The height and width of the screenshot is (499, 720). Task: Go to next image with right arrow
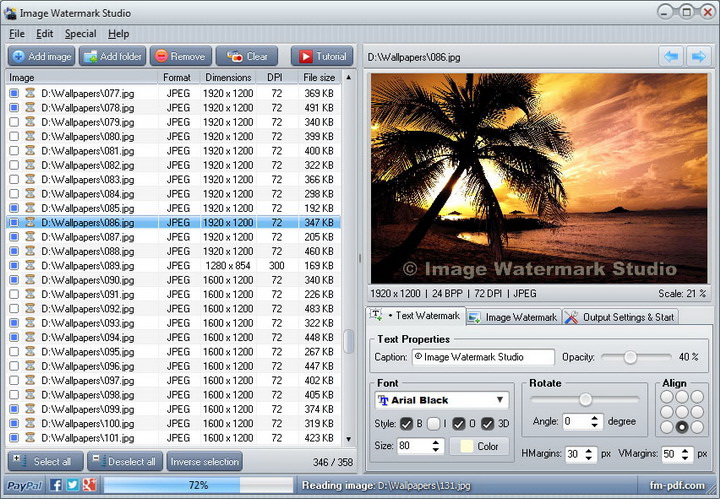(x=699, y=56)
